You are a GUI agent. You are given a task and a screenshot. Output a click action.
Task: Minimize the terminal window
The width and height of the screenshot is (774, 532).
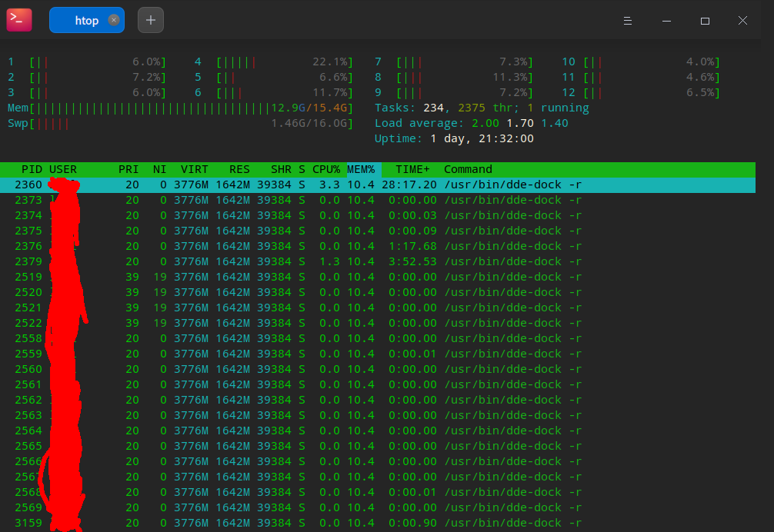666,21
